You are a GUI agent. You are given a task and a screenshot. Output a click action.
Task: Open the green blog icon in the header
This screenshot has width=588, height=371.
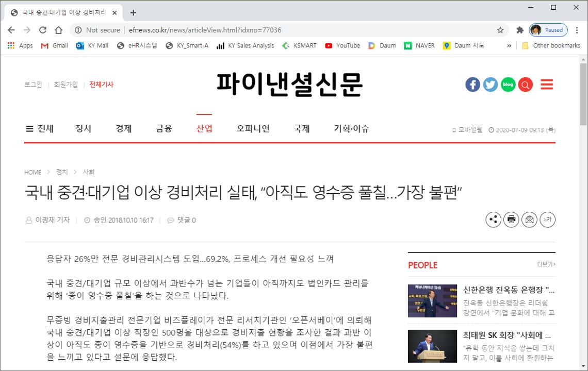508,84
